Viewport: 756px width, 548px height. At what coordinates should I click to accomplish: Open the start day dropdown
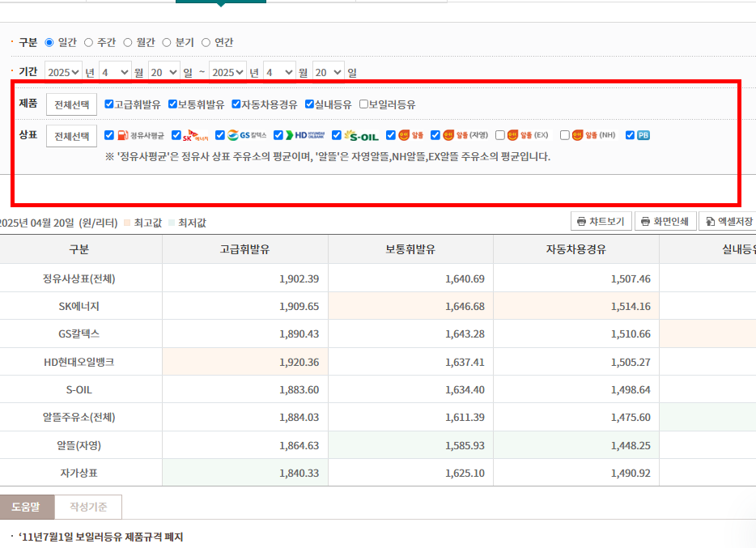pos(163,71)
